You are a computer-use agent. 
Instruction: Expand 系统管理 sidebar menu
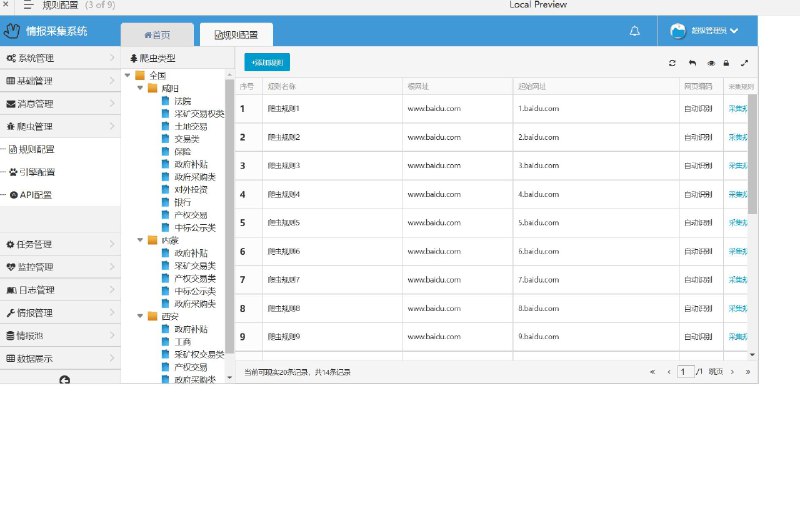(60, 58)
